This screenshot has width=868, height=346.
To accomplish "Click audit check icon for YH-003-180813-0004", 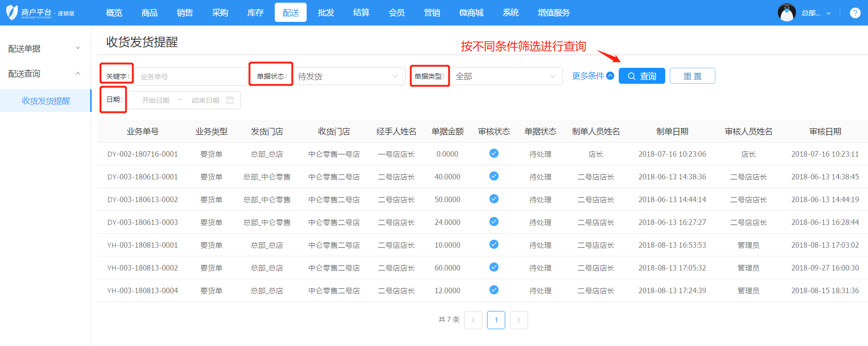I will pyautogui.click(x=493, y=290).
